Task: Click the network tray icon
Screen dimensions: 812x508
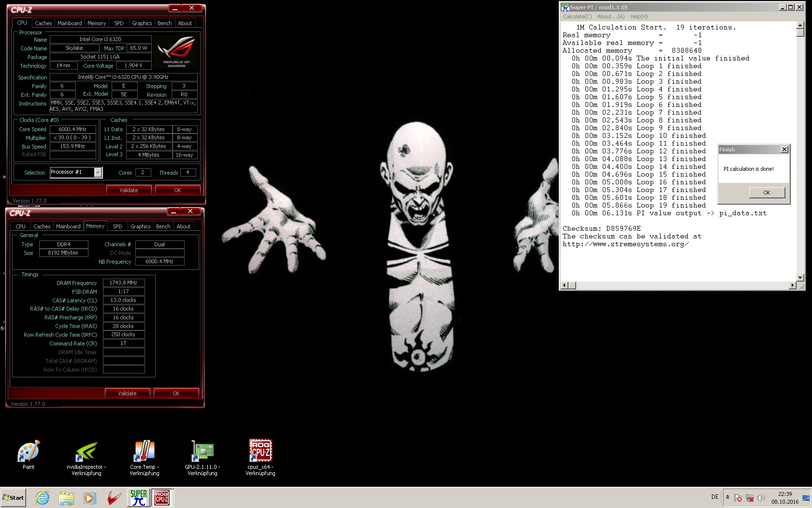Action: point(750,498)
